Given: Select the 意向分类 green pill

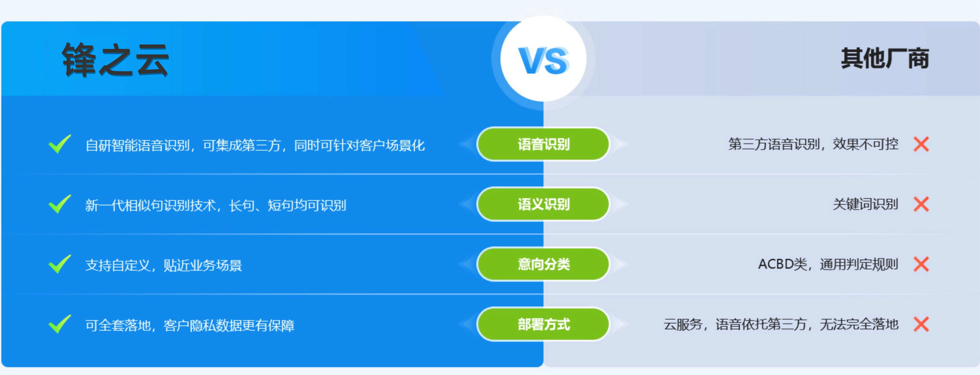Looking at the screenshot, I should 543,264.
